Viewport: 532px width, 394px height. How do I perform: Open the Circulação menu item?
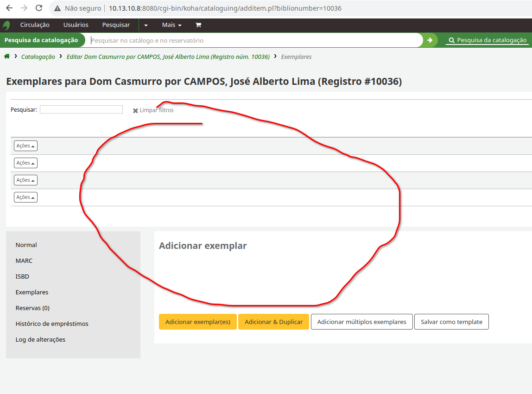point(35,25)
